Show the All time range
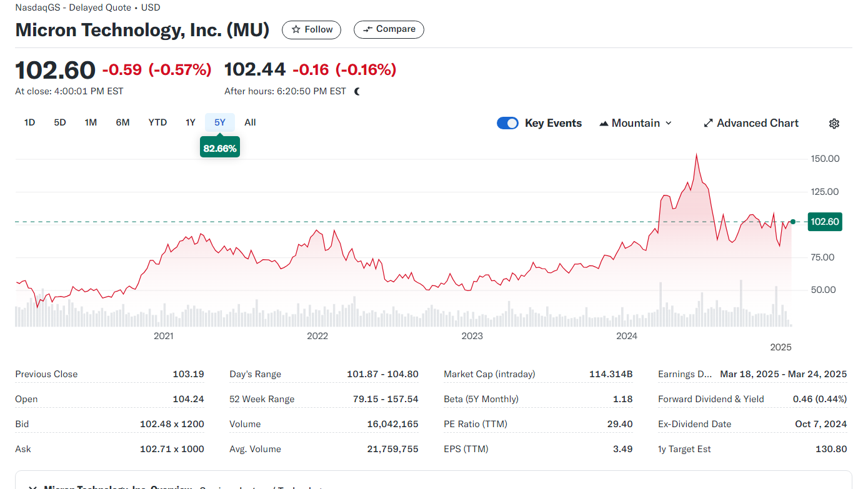Viewport: 868px width, 489px height. [250, 122]
